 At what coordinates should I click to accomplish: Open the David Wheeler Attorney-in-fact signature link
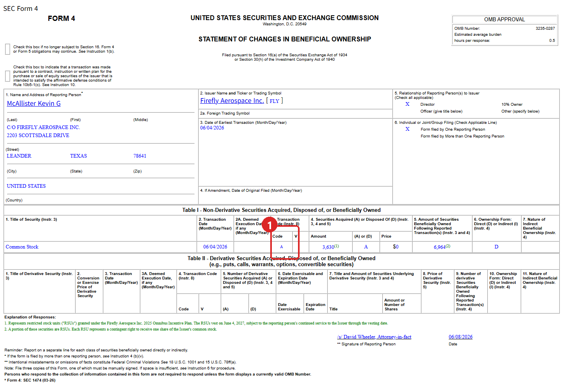(x=374, y=337)
